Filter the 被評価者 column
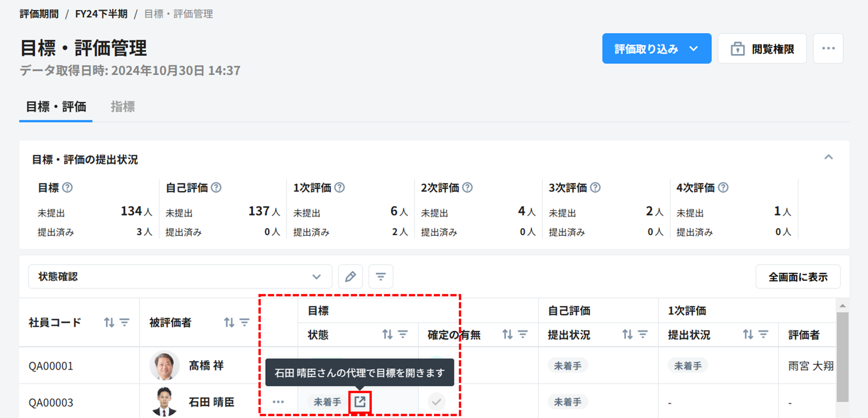This screenshot has height=418, width=868. tap(245, 323)
